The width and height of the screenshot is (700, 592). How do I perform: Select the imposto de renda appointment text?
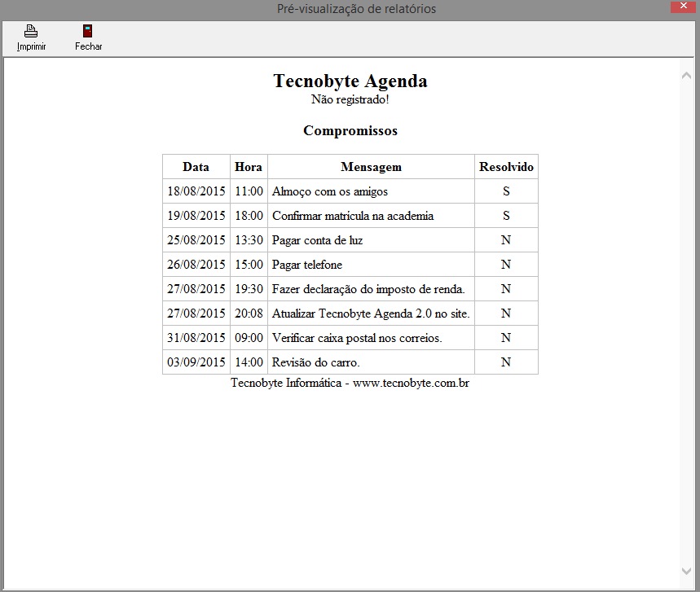click(x=368, y=289)
